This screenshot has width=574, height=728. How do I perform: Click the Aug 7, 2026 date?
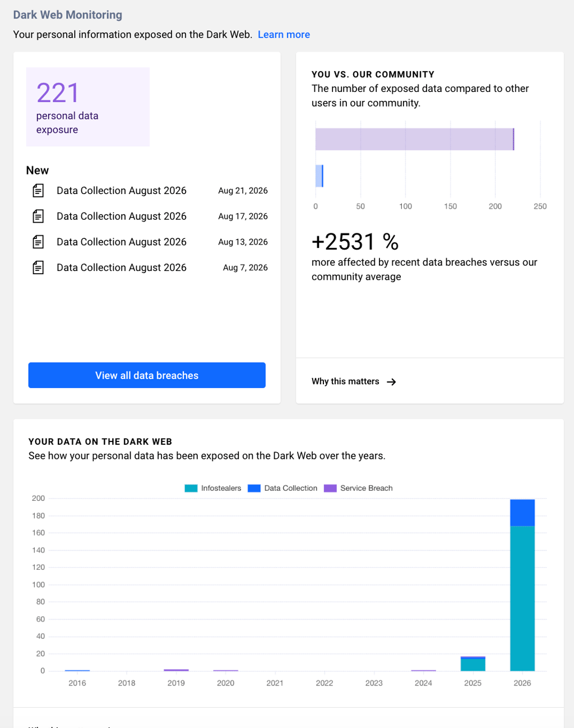(245, 268)
